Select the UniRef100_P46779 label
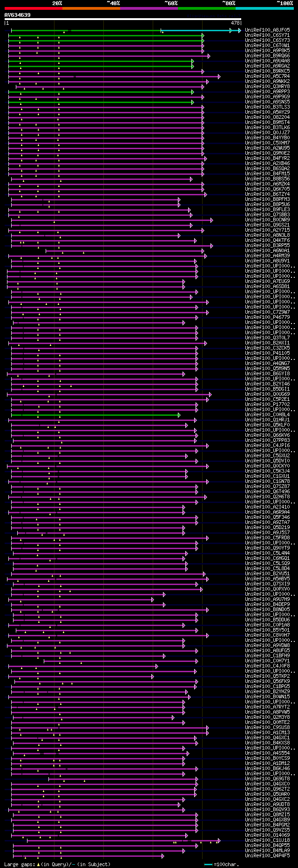Screen dimensions: 298x868 267,317
